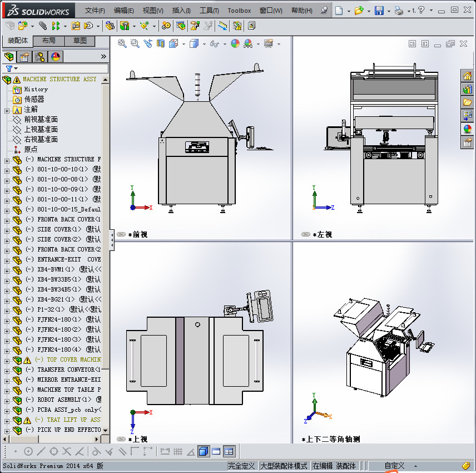Toggle the linked view icon in 前视 viewport
Image resolution: width=476 pixels, height=473 pixels.
coord(121,234)
